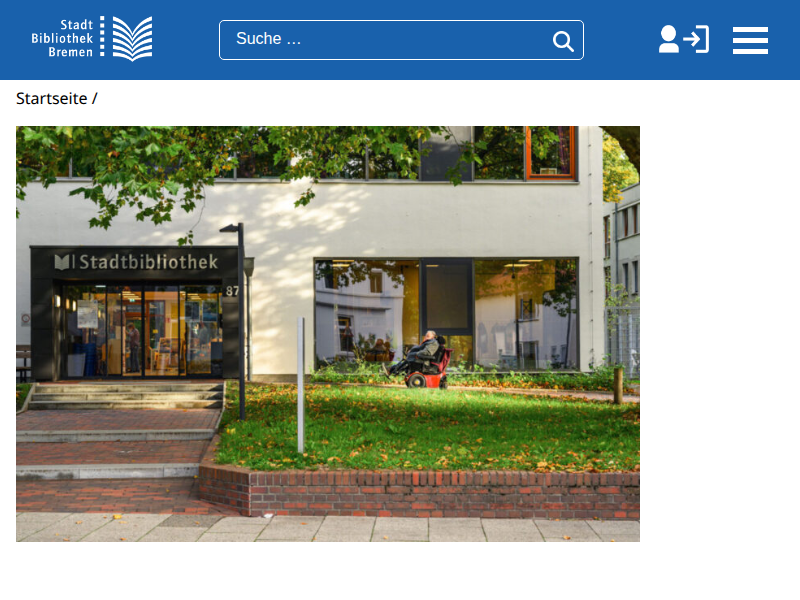Go to the Startseite breadcrumb link
Viewport: 800px width, 600px height.
[x=52, y=98]
